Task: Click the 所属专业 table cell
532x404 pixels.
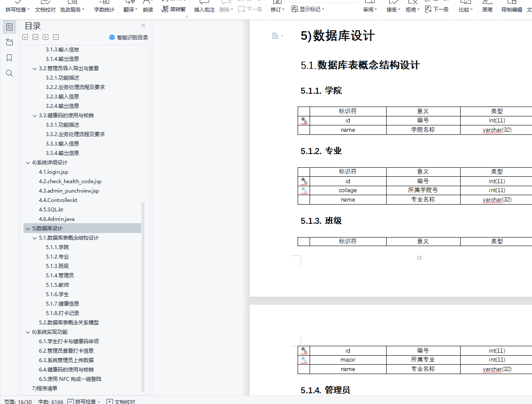Action: point(423,360)
